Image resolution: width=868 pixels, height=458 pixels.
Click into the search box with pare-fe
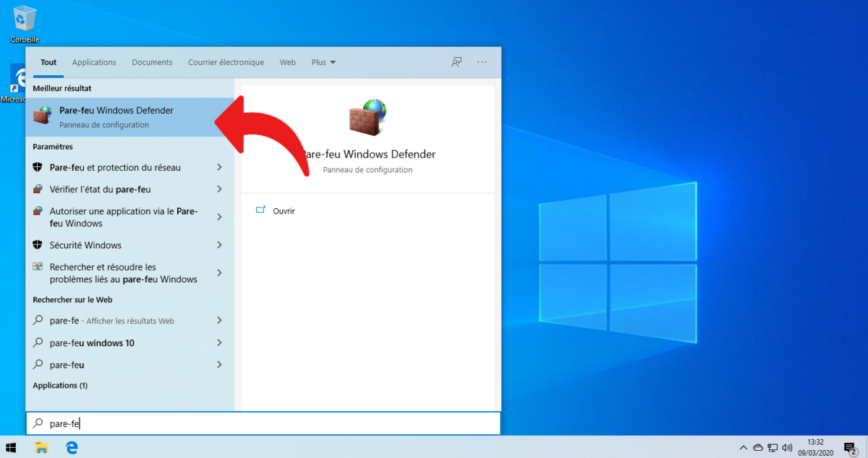click(263, 424)
